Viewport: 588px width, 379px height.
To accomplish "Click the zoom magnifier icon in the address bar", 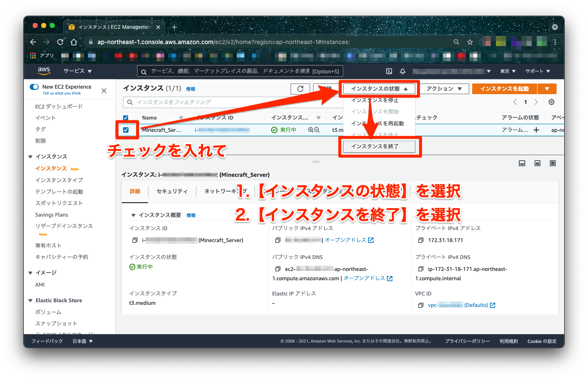I will [456, 42].
